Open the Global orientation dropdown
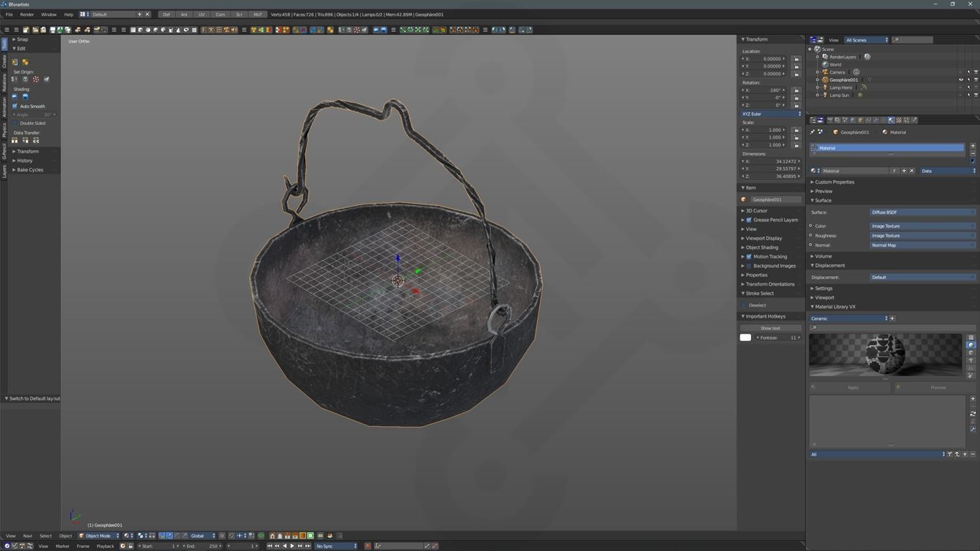The image size is (980, 551). click(202, 535)
